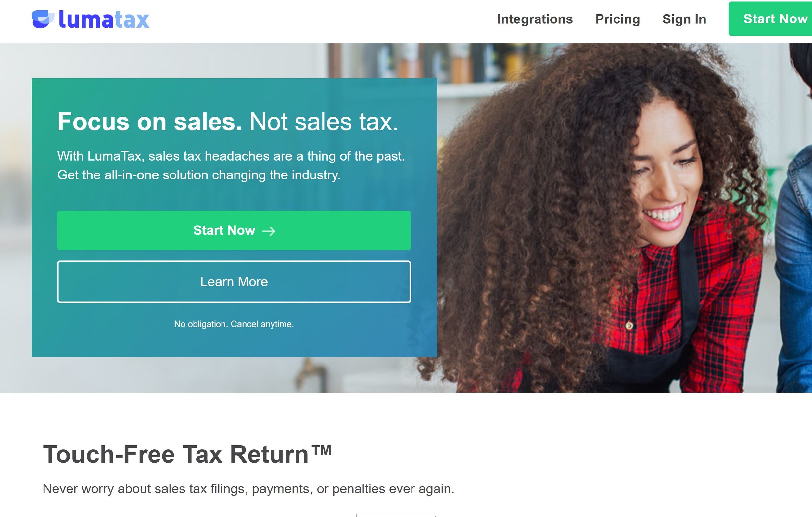Click the 'With LumaTax, sales tax headaches' paragraph
The height and width of the screenshot is (517, 812).
pyautogui.click(x=231, y=165)
